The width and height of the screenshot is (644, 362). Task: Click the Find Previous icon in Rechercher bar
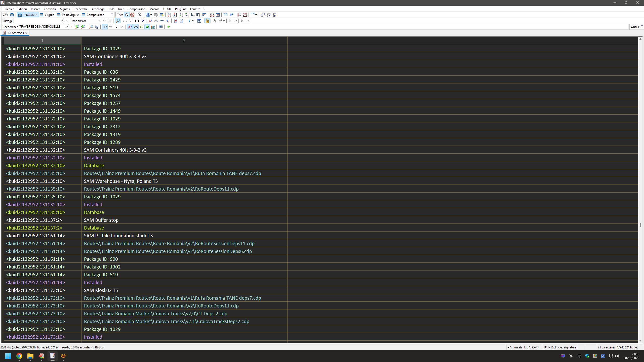(x=77, y=27)
